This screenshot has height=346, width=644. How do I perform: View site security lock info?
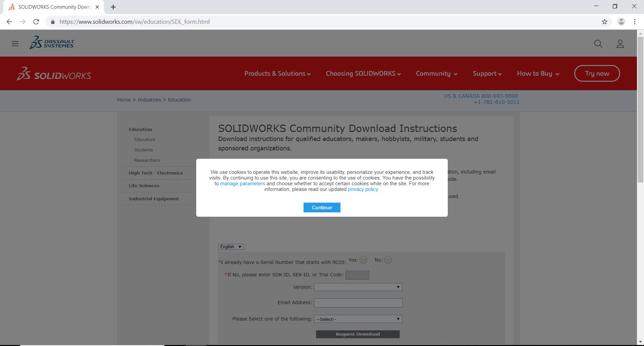pyautogui.click(x=53, y=22)
